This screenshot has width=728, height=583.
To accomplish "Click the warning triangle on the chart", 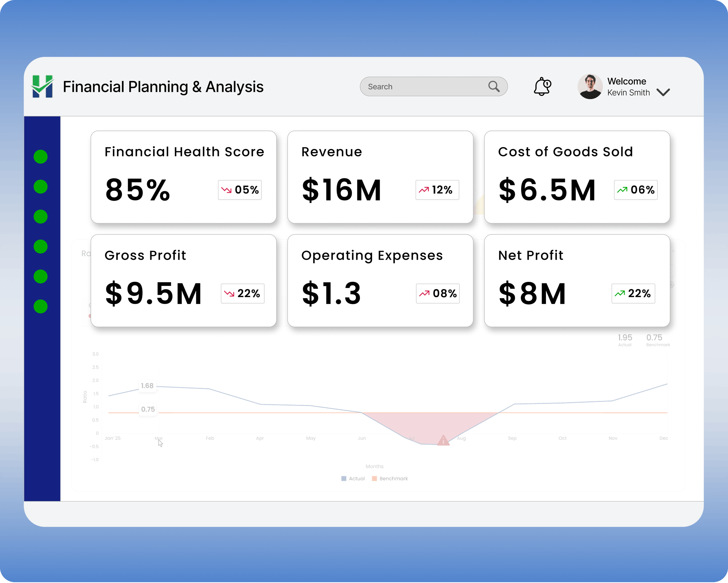I will pyautogui.click(x=443, y=440).
